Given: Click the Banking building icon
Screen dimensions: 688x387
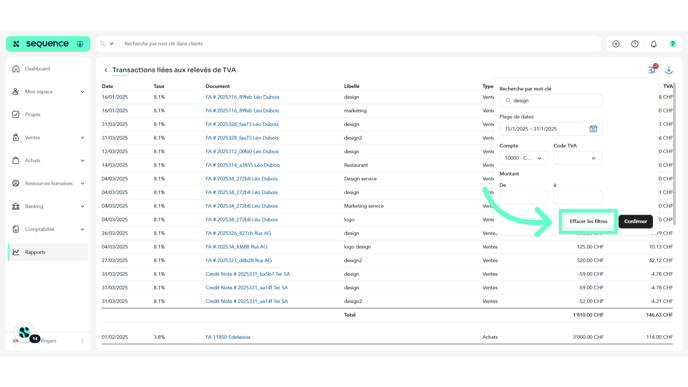Looking at the screenshot, I should 16,206.
